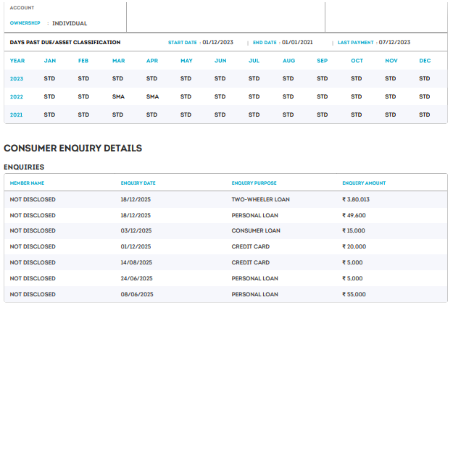Select the Consumer Loan enquiry purpose

[x=256, y=230]
